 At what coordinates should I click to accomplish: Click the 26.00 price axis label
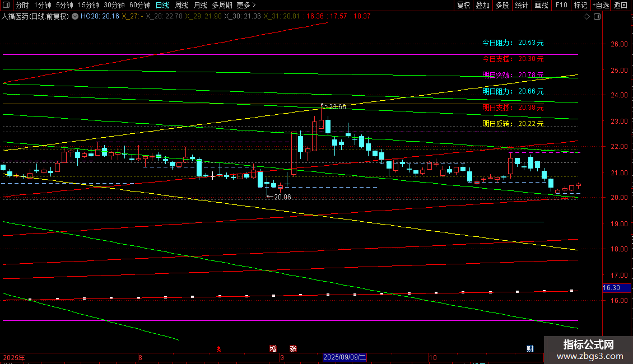pos(619,44)
